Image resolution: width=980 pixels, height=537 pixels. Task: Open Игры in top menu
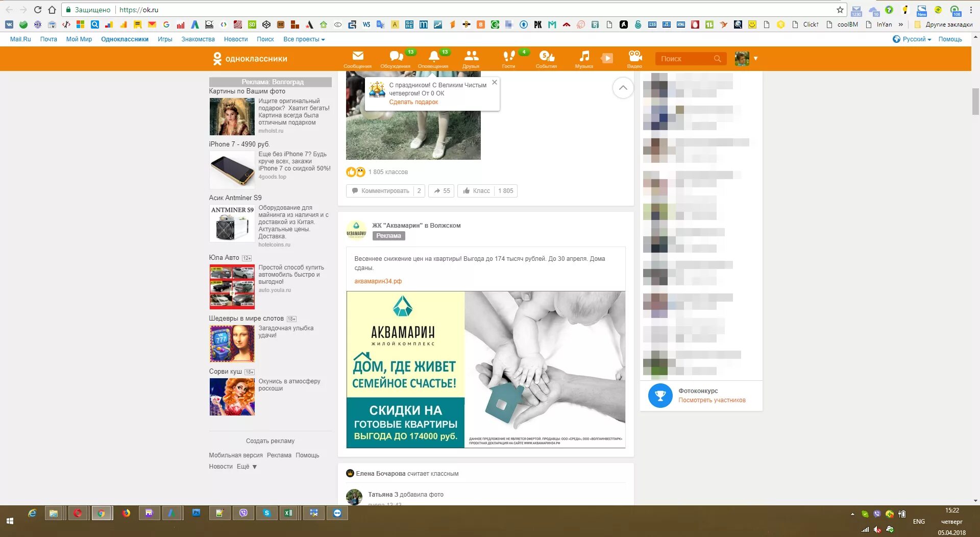165,39
